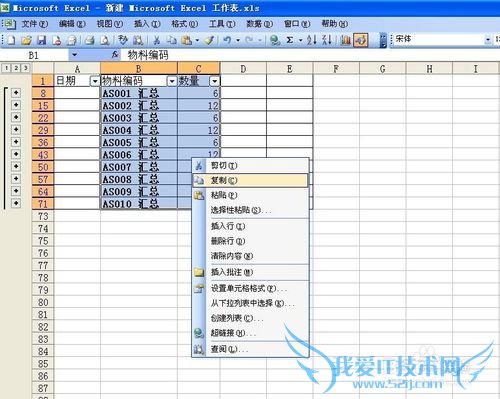Click the Sort Ascending icon

(x=312, y=40)
